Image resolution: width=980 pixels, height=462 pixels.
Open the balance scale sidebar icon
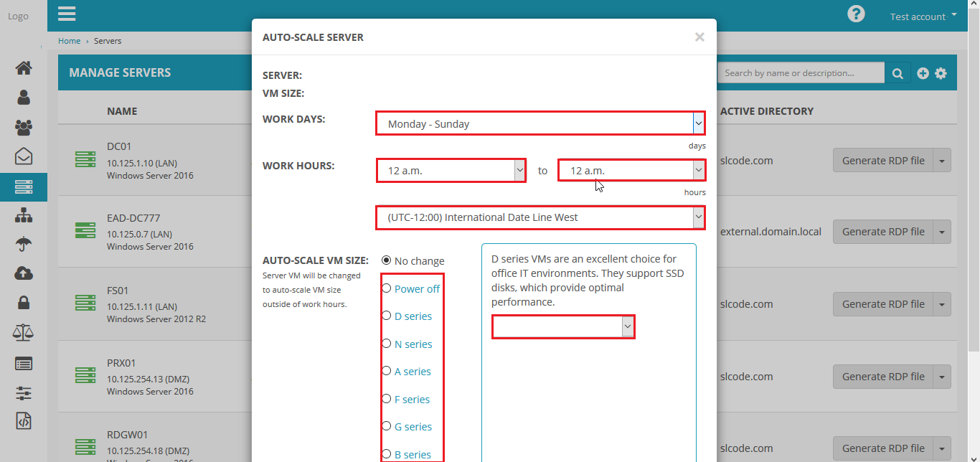click(24, 333)
